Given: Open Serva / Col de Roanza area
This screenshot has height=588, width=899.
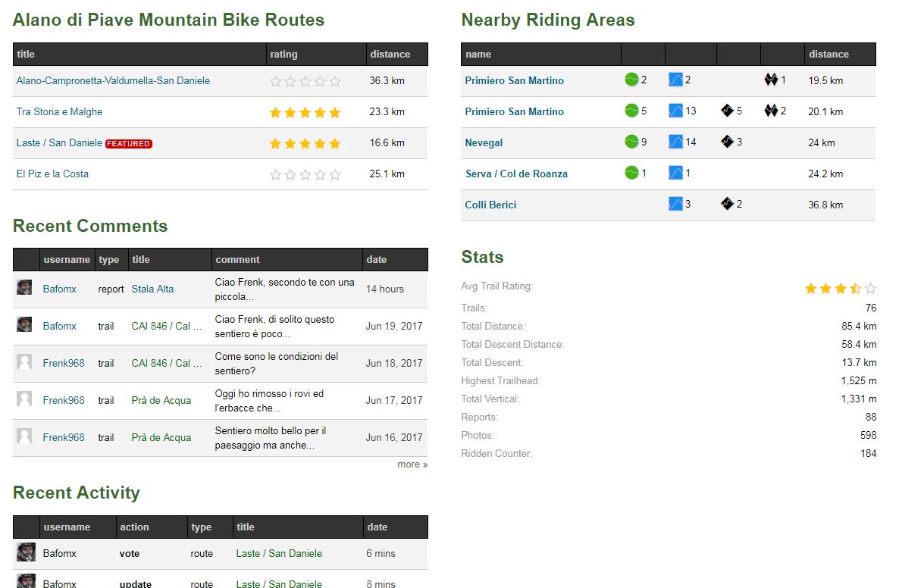Looking at the screenshot, I should click(x=516, y=174).
